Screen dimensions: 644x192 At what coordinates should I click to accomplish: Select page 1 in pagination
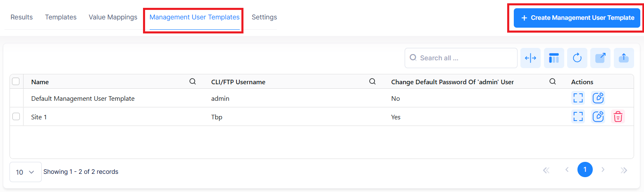[x=584, y=170]
